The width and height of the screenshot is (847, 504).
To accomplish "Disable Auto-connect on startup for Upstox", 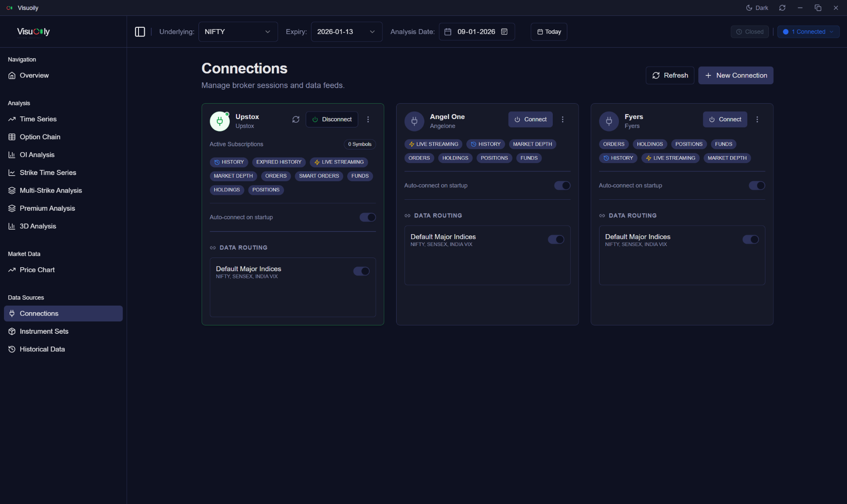I will [367, 217].
